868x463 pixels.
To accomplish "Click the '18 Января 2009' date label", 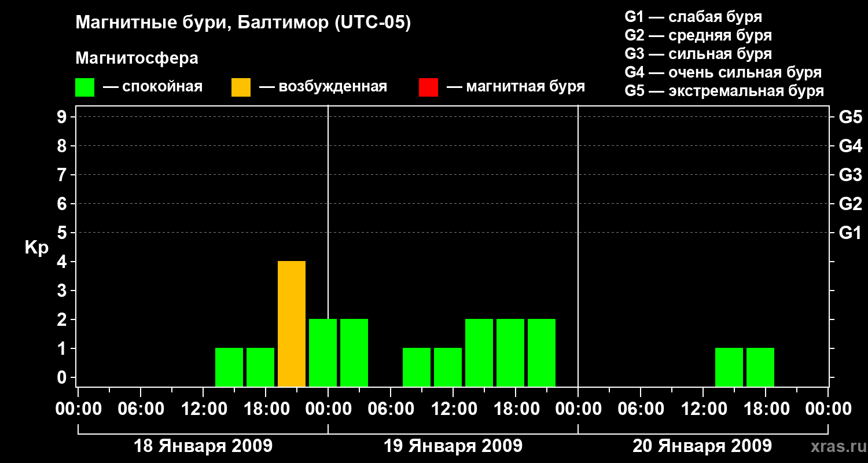I will (x=203, y=446).
